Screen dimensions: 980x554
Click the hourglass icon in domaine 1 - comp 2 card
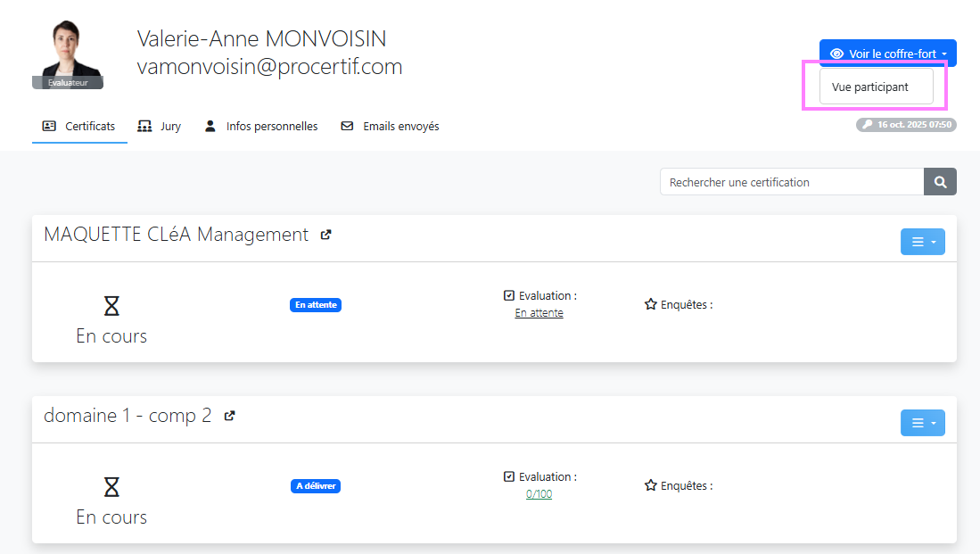tap(111, 487)
